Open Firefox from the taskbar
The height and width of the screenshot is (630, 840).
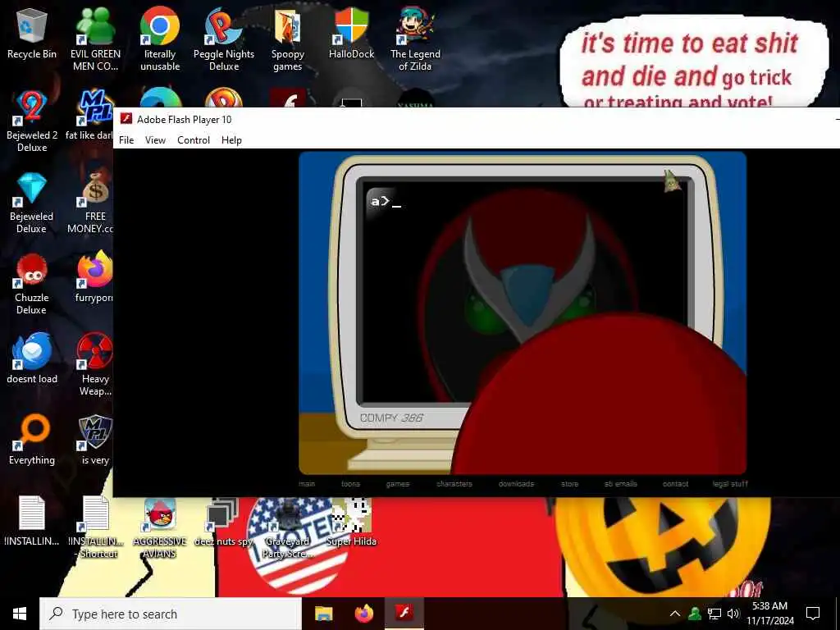(364, 614)
